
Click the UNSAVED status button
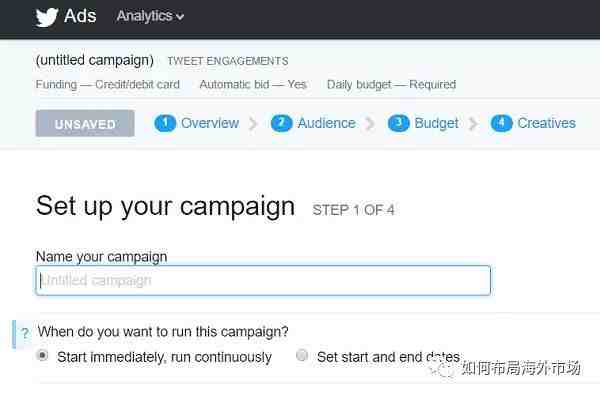[x=85, y=123]
